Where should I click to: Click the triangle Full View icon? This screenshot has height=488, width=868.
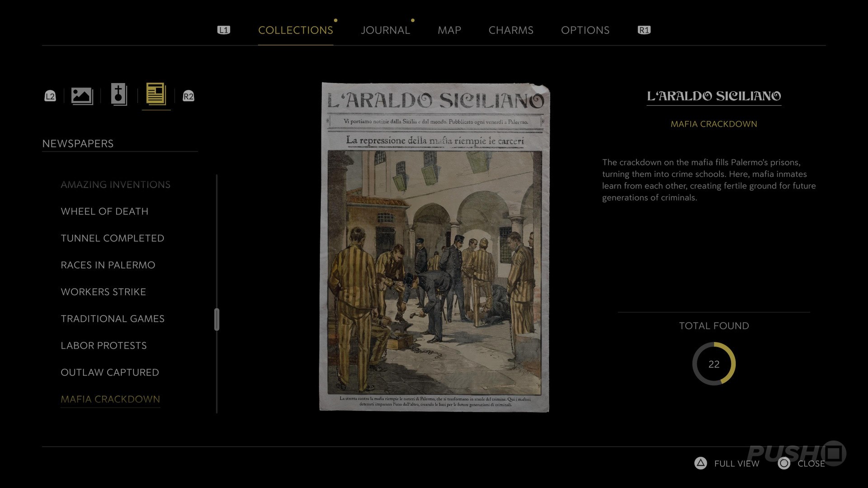click(x=700, y=463)
